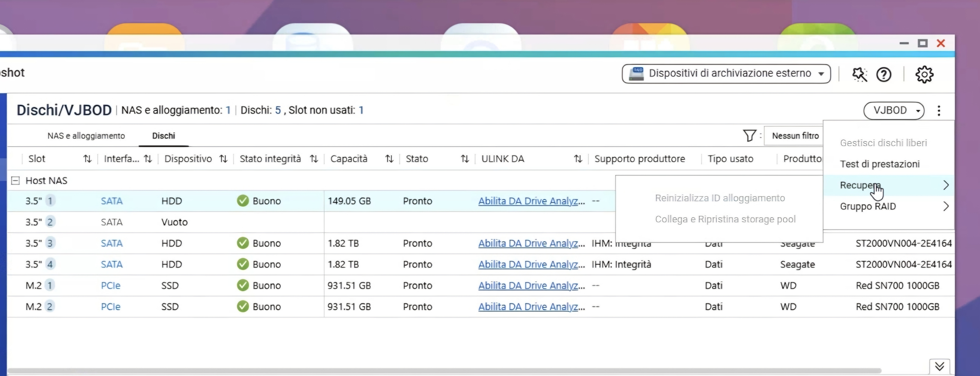The image size is (980, 376).
Task: Sort by Slot column arrows
Action: (x=88, y=159)
